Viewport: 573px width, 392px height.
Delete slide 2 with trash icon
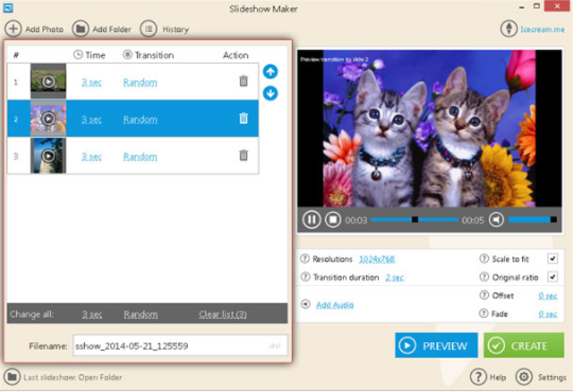click(x=243, y=118)
